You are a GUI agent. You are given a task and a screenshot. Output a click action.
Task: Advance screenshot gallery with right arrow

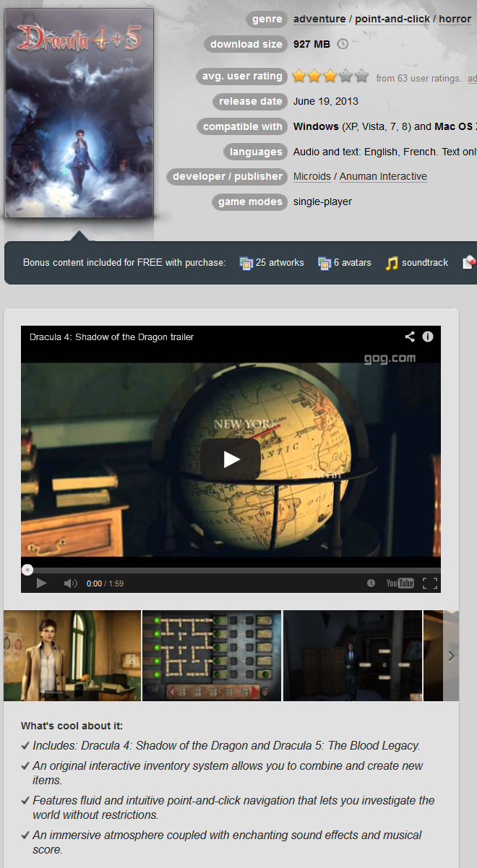click(x=452, y=656)
